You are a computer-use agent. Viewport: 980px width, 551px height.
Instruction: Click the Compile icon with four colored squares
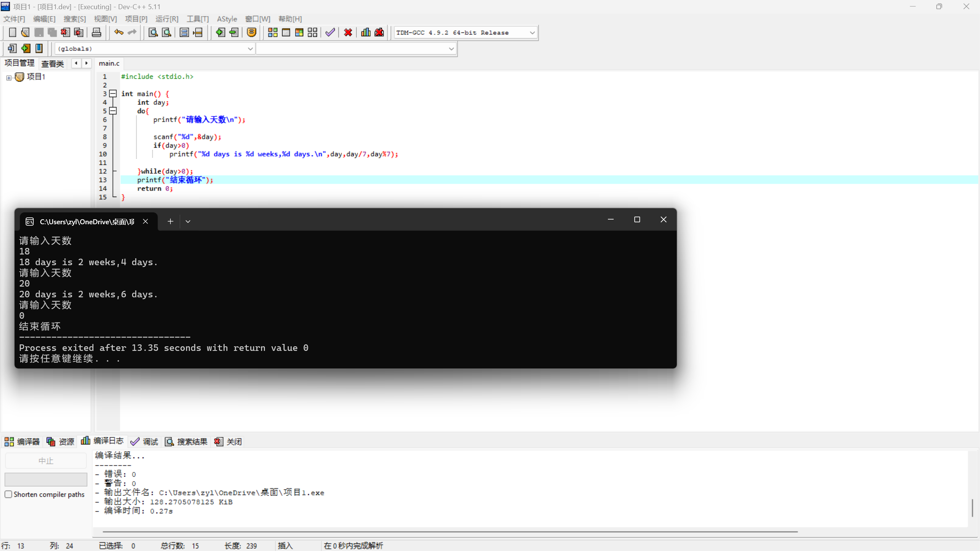[273, 33]
